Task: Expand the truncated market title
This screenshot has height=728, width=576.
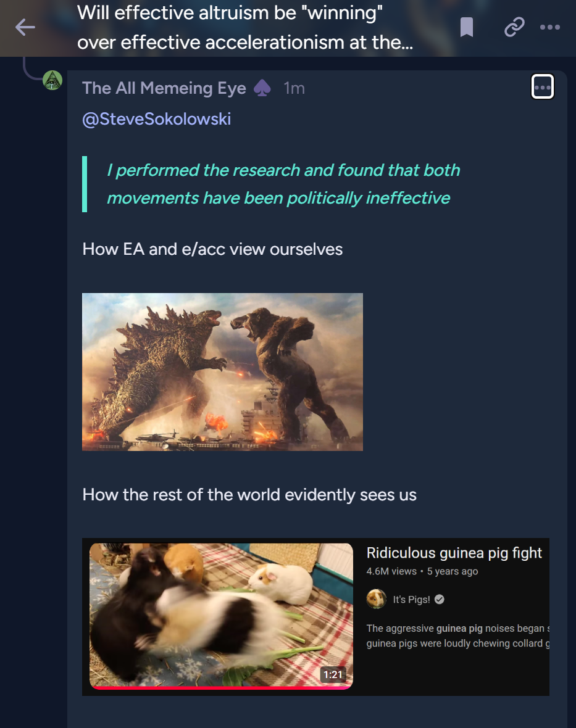Action: pyautogui.click(x=245, y=27)
